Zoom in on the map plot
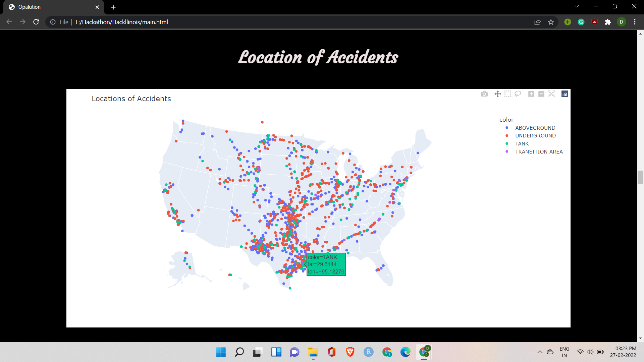This screenshot has height=362, width=644. [x=531, y=94]
